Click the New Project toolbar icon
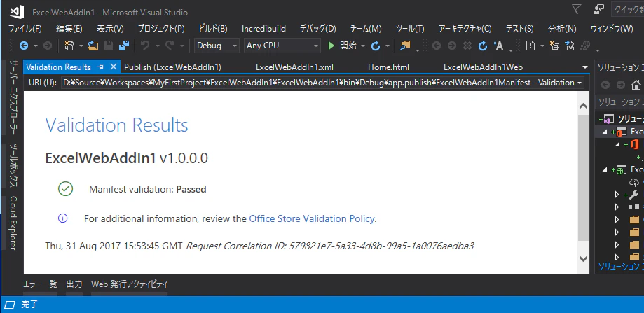Image resolution: width=644 pixels, height=313 pixels. point(69,46)
